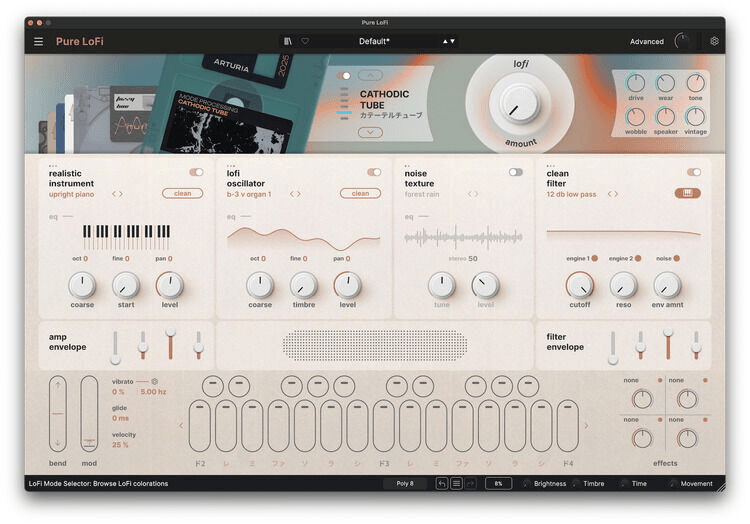The height and width of the screenshot is (524, 750).
Task: Toggle the keyboard tracking button in clean filter
Action: [x=688, y=193]
